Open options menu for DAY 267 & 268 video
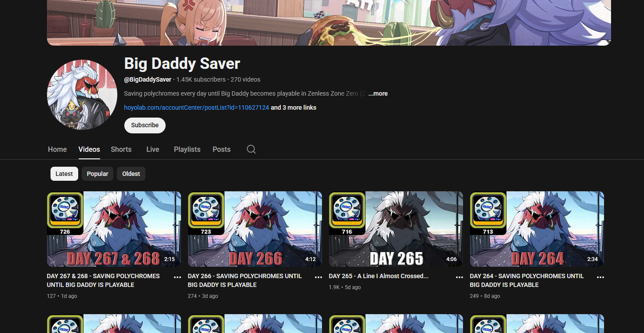 (177, 277)
